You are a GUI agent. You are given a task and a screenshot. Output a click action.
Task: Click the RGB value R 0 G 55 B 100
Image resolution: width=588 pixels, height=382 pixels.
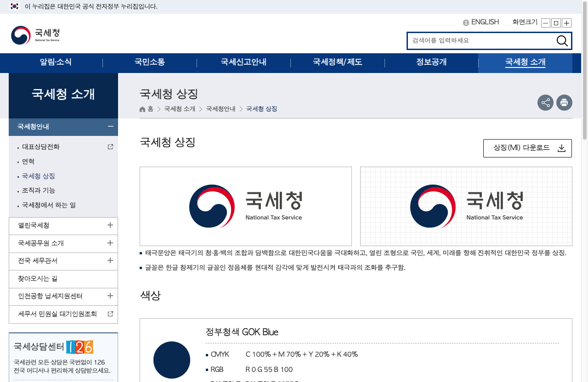[x=269, y=370]
